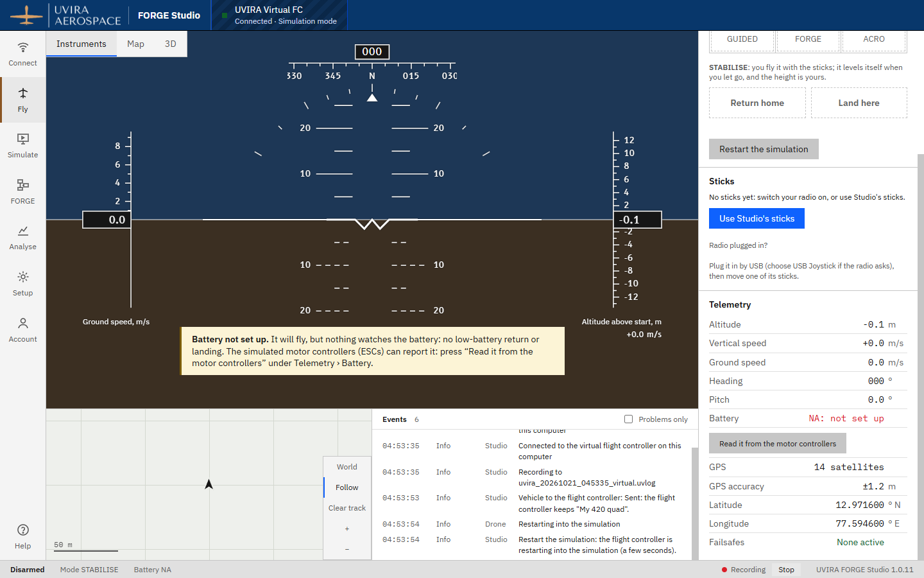The width and height of the screenshot is (924, 578).
Task: Zoom in the map with plus button
Action: point(347,529)
